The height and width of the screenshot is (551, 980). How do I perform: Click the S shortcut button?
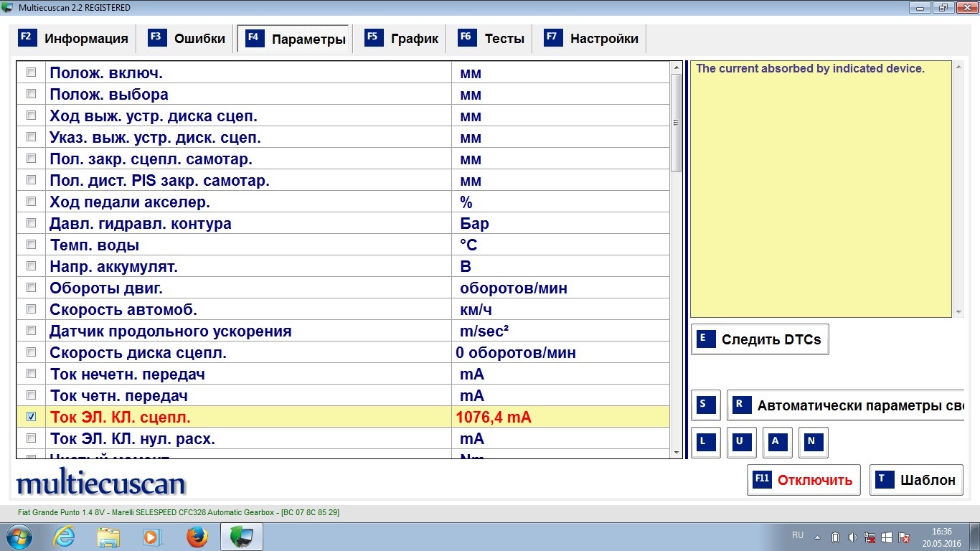[x=706, y=405]
